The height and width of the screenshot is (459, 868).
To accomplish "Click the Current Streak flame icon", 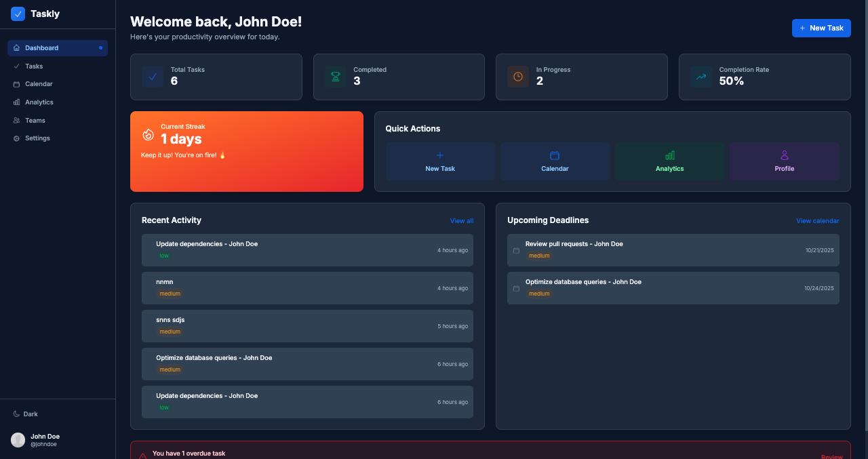I will (x=148, y=135).
